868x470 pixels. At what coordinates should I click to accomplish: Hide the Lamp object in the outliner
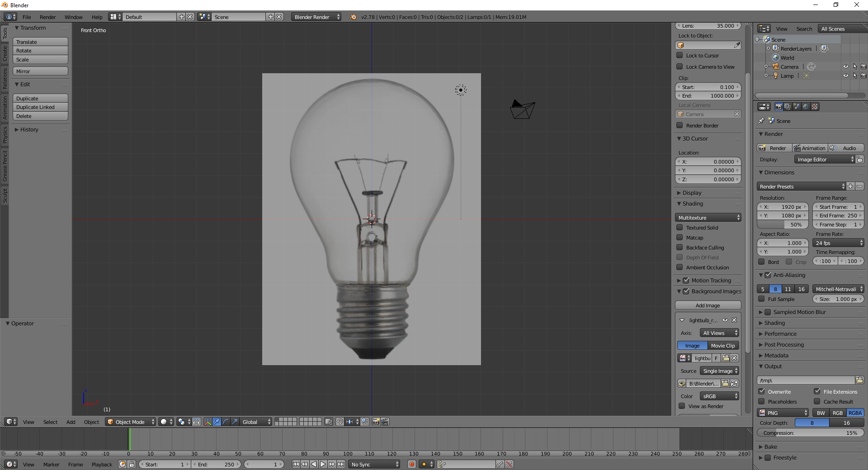(847, 75)
